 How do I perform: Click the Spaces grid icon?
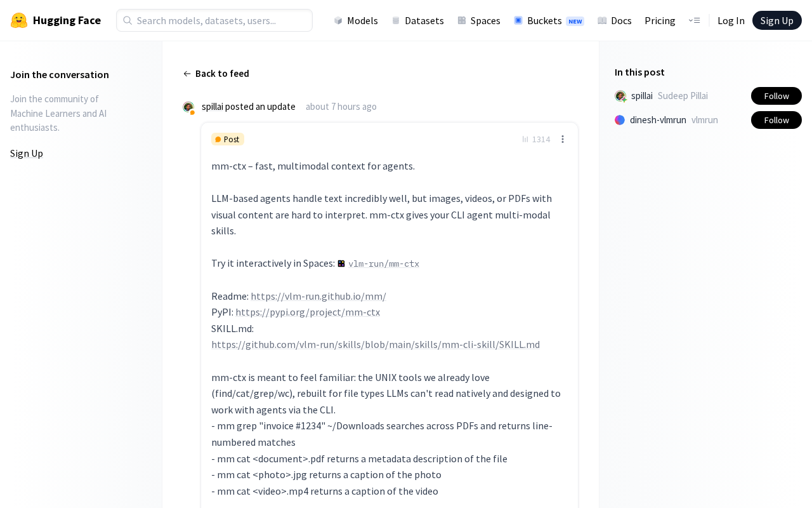click(x=462, y=20)
